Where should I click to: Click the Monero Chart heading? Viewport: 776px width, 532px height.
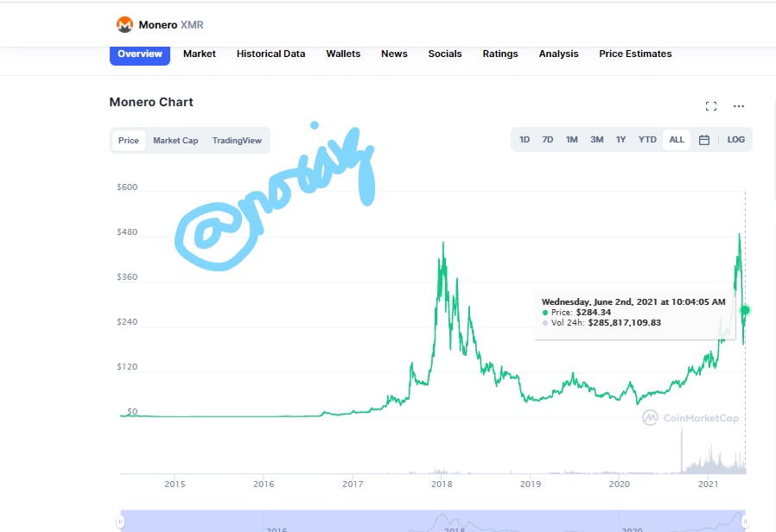[x=151, y=102]
